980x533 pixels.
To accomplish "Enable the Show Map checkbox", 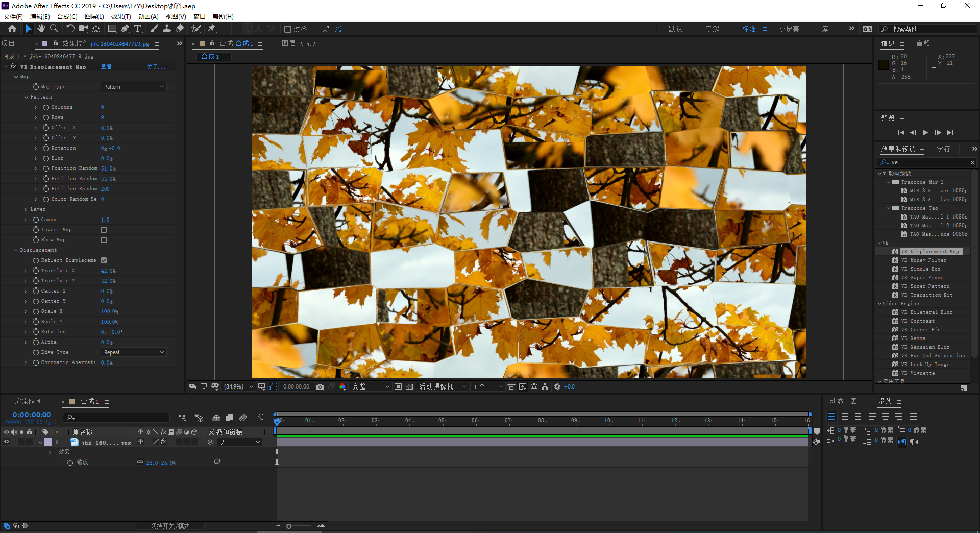I will click(104, 240).
